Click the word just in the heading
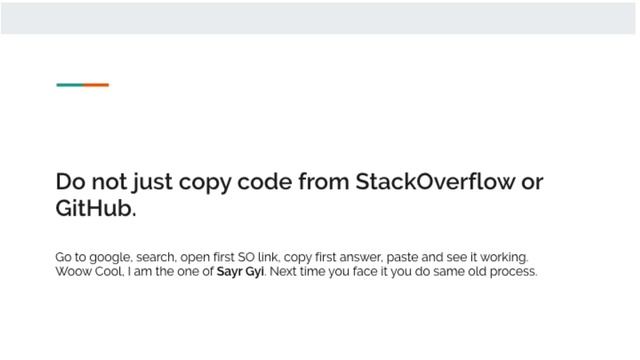The image size is (640, 360). [x=152, y=183]
